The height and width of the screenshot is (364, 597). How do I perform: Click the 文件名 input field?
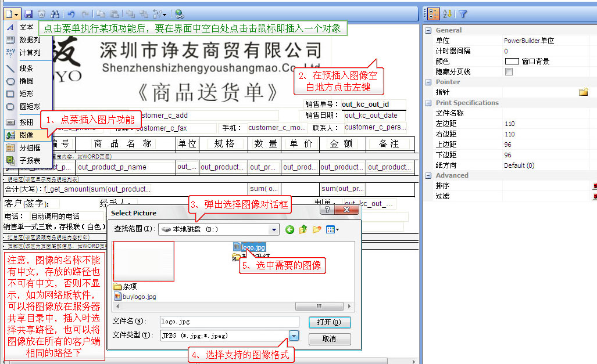(229, 321)
